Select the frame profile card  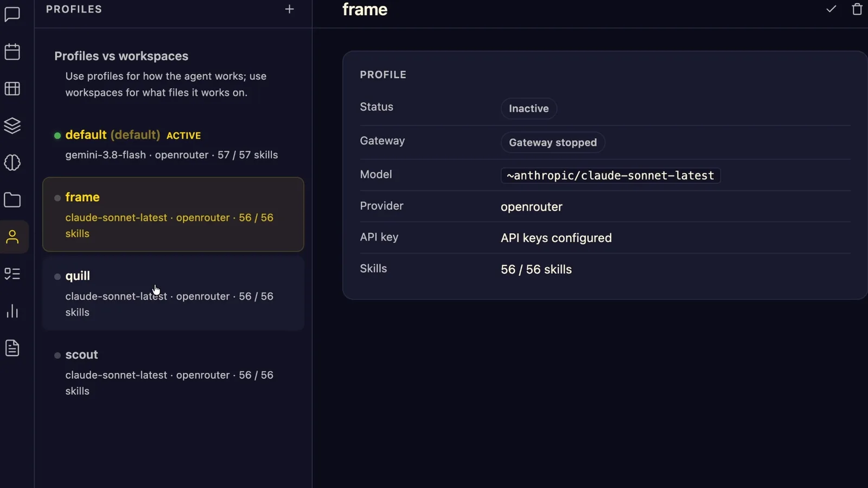(173, 214)
